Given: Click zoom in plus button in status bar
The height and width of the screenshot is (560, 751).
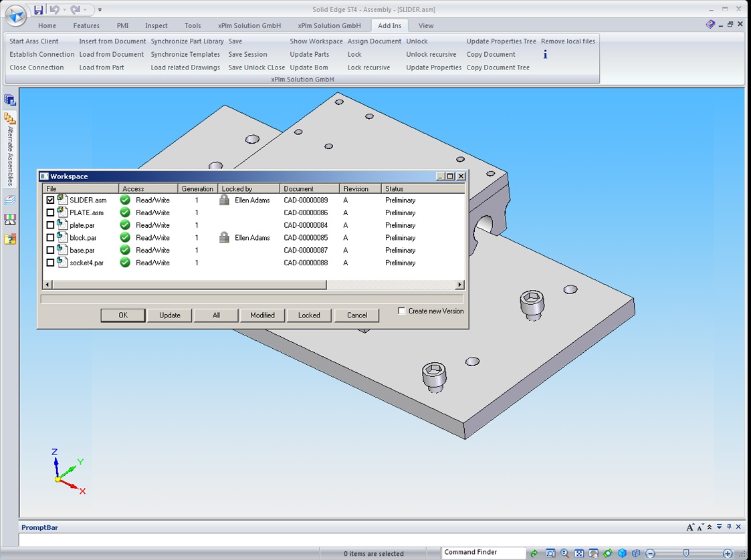Looking at the screenshot, I should coord(727,553).
